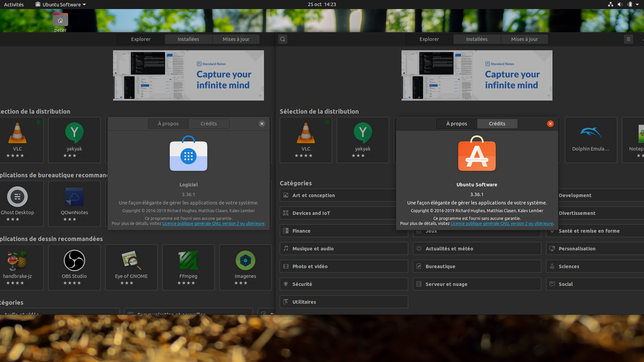Open the QOwnNotes app icon
The image size is (644, 362).
point(74,197)
